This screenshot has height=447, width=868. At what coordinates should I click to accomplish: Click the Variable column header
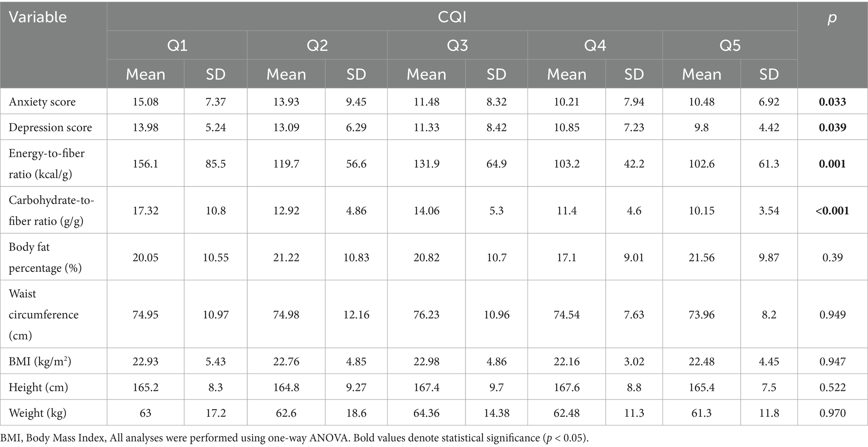pyautogui.click(x=38, y=17)
